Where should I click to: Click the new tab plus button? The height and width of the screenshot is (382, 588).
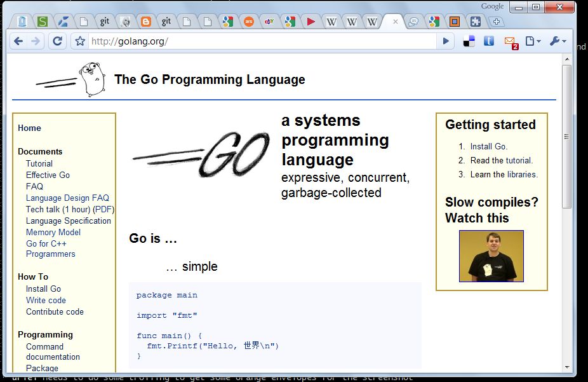pyautogui.click(x=497, y=22)
